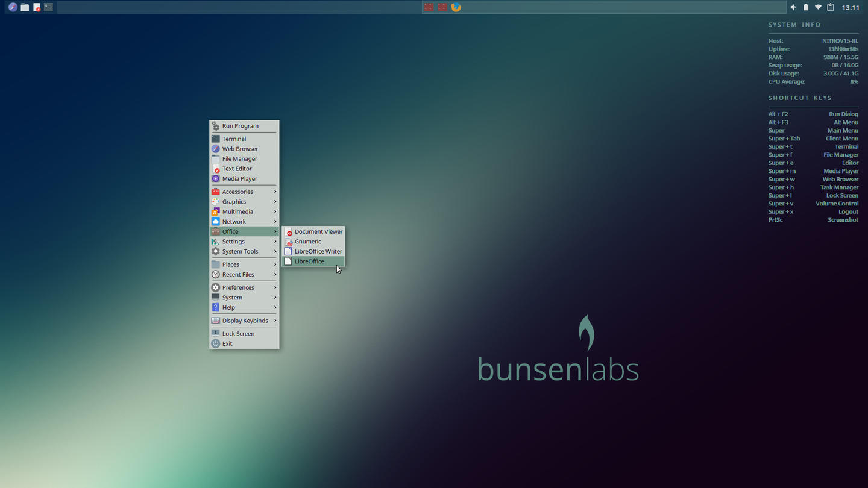This screenshot has height=488, width=868.
Task: Click the volume speaker tray icon
Action: (793, 7)
